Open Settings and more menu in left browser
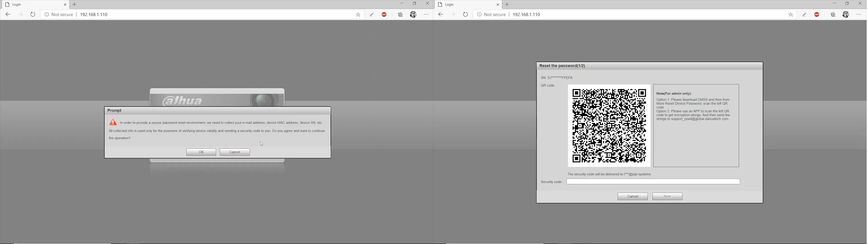Screen dimensions: 868x244 click(x=426, y=14)
